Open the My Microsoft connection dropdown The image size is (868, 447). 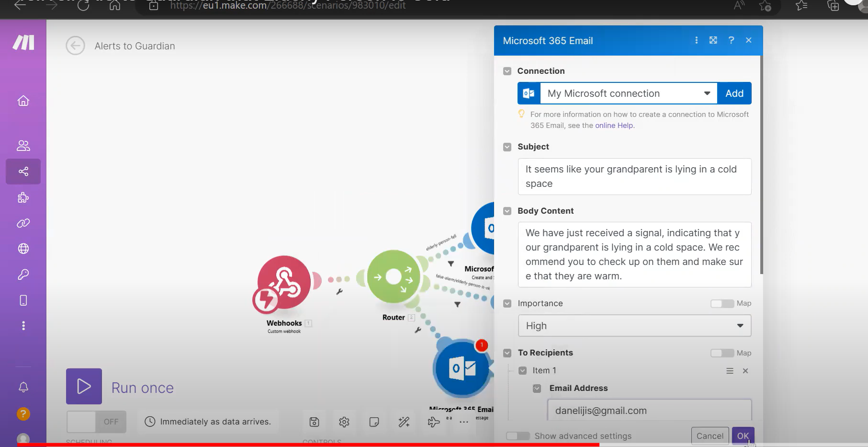629,93
